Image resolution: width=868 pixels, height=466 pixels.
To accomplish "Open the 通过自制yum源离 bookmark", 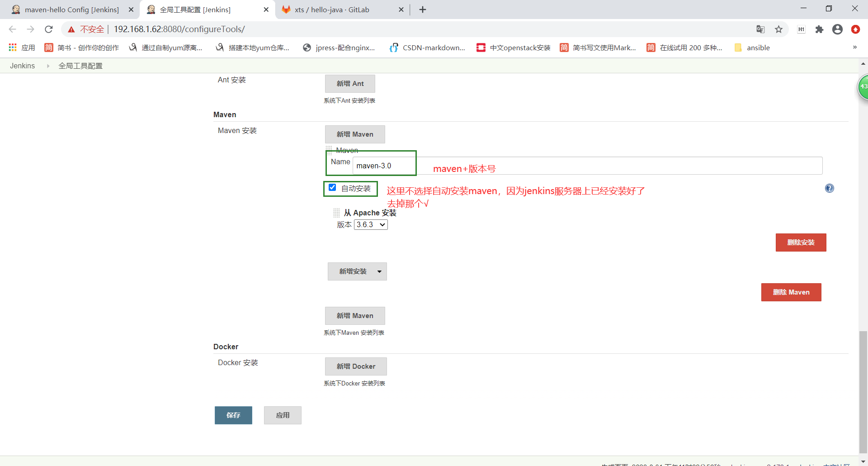I will click(x=165, y=48).
